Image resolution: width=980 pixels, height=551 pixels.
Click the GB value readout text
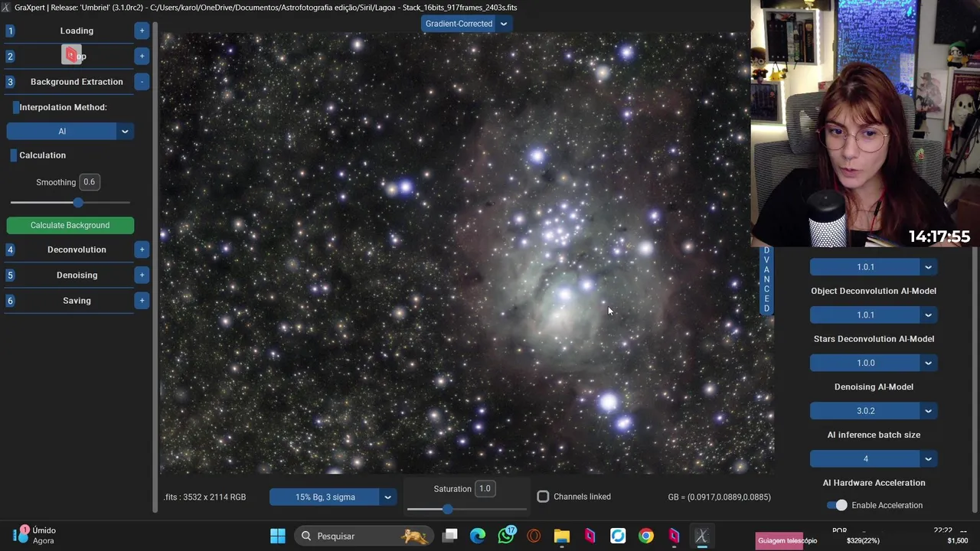pyautogui.click(x=719, y=497)
